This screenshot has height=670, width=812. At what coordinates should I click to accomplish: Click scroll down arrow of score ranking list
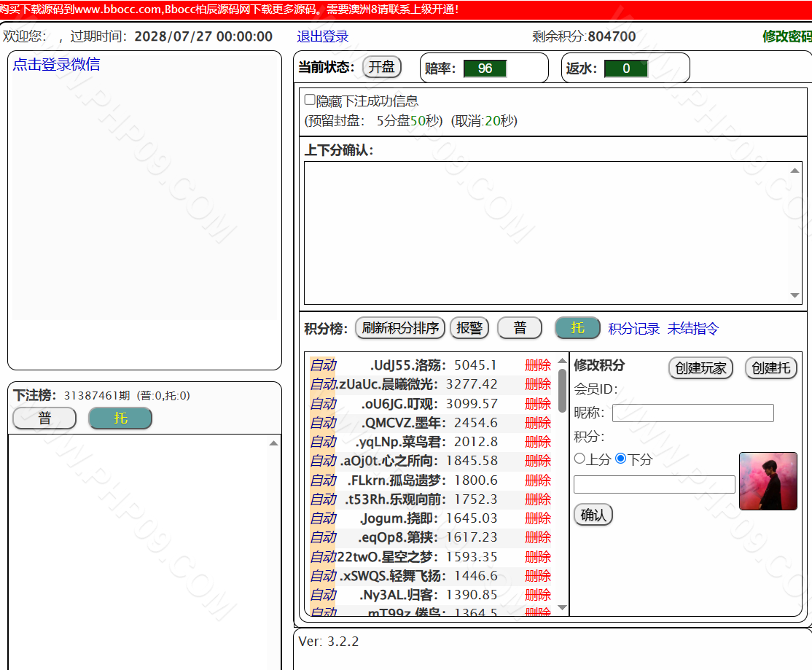562,607
